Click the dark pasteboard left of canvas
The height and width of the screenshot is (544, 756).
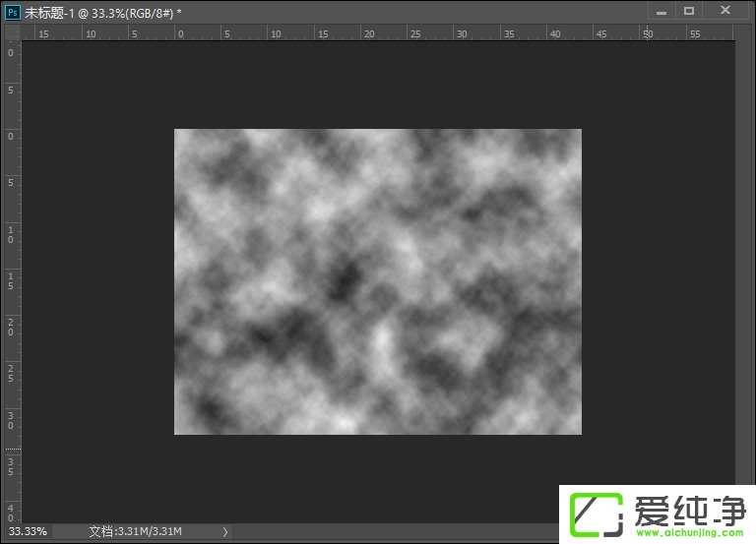point(98,281)
